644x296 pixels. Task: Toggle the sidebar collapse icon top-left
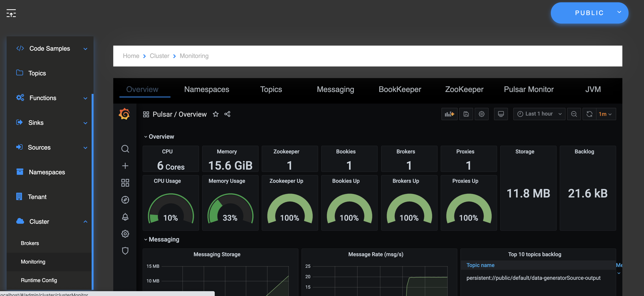[11, 13]
